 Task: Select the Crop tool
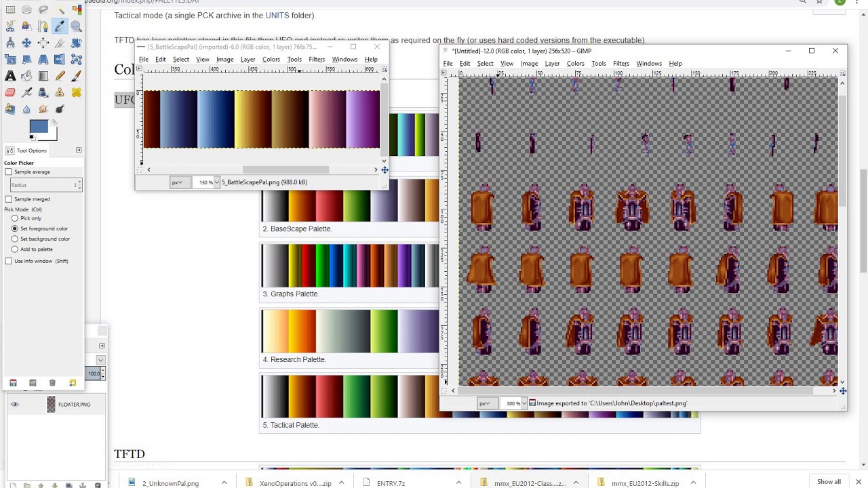[x=60, y=43]
